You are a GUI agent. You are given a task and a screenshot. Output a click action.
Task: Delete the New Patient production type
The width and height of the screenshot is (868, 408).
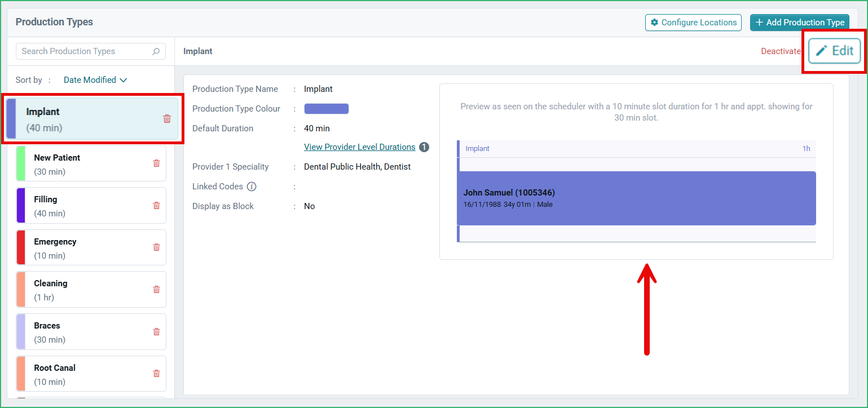[157, 163]
